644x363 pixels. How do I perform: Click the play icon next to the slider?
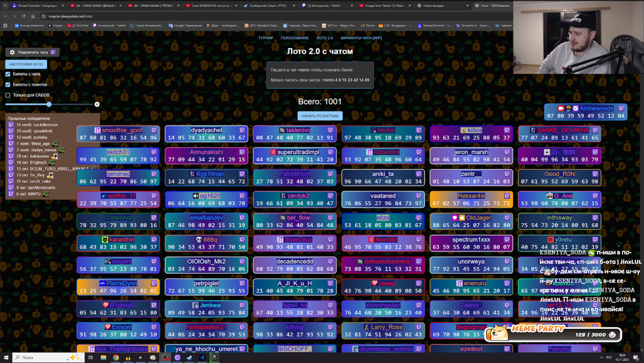click(x=97, y=104)
